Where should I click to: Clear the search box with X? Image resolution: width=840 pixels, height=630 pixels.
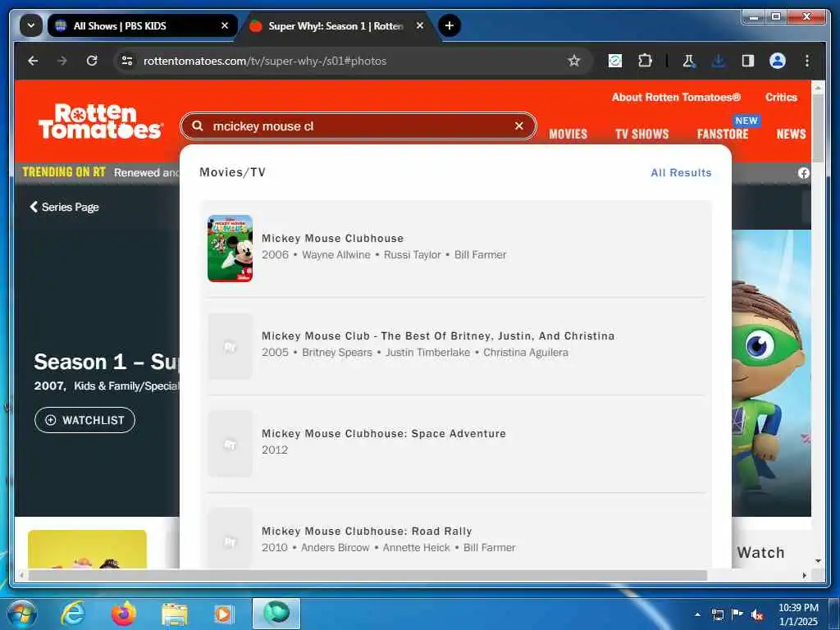click(518, 126)
